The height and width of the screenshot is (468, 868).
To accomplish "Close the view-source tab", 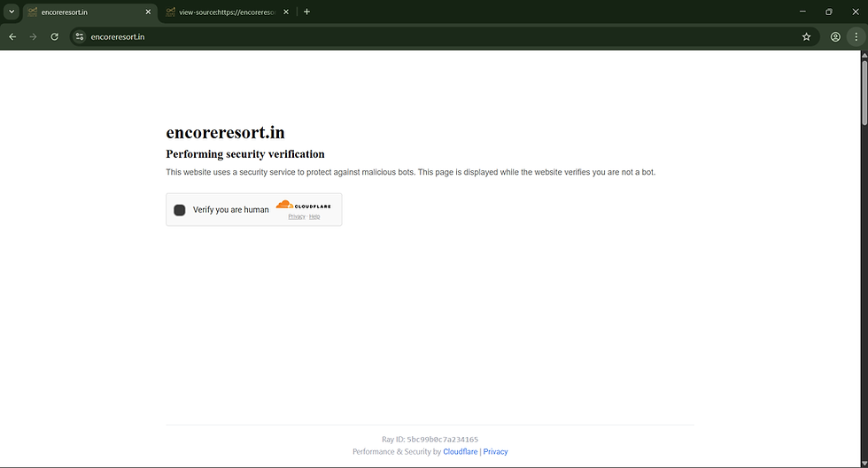I will point(285,12).
